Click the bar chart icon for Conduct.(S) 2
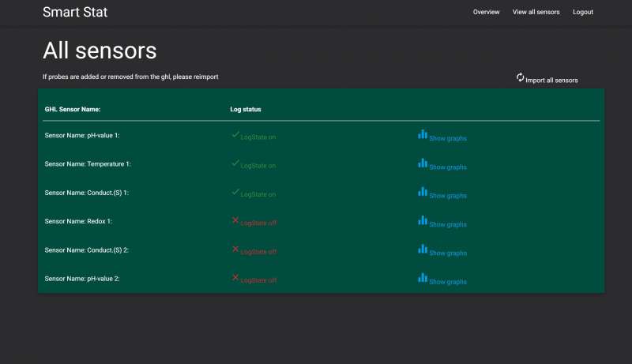The height and width of the screenshot is (364, 632). click(422, 250)
